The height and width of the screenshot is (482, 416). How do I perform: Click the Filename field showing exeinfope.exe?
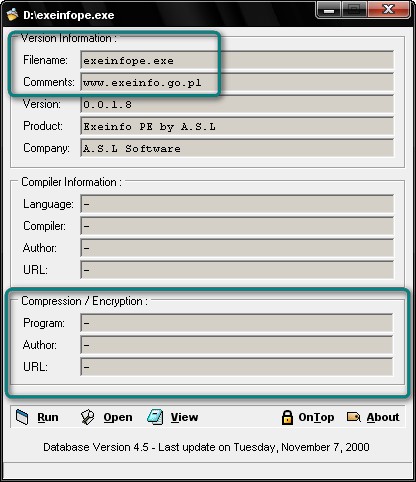pos(237,60)
